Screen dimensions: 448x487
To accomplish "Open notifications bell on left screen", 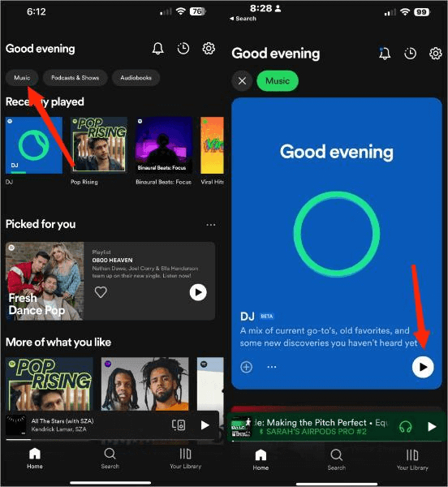I will coord(157,49).
